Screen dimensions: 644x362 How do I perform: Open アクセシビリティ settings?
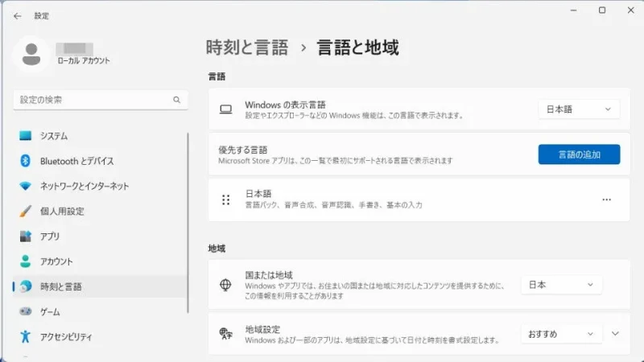click(x=66, y=336)
